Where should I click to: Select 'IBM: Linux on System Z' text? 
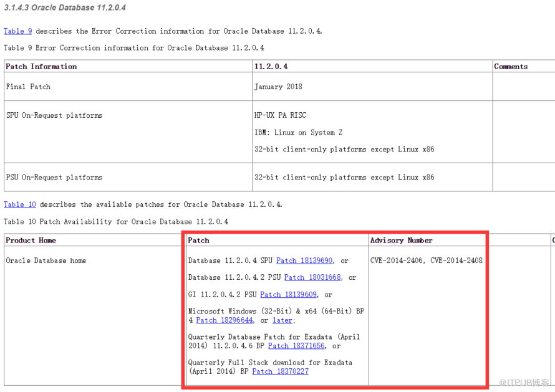tap(298, 133)
